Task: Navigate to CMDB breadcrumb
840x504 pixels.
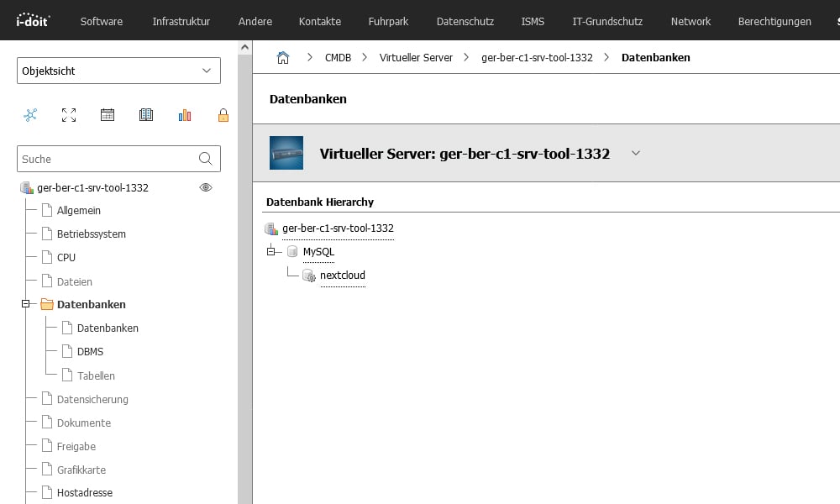Action: (338, 57)
